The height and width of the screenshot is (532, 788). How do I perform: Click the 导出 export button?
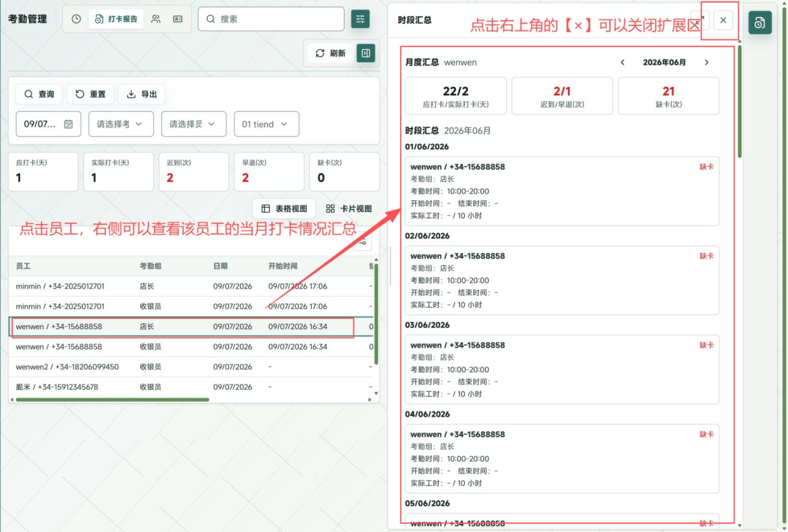pos(142,94)
